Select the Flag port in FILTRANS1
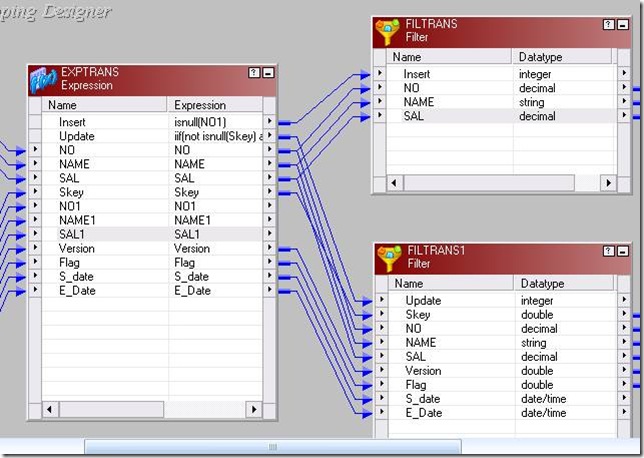This screenshot has width=644, height=458. tap(416, 385)
